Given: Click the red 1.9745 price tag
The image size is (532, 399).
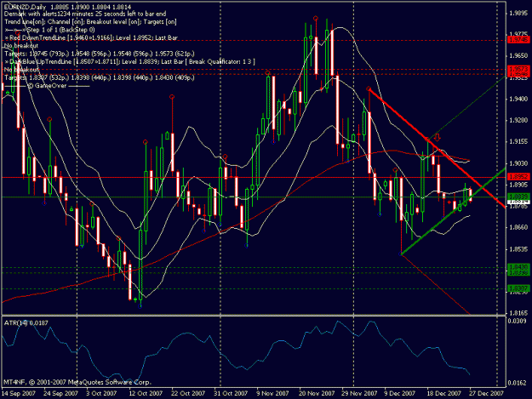Looking at the screenshot, I should 518,40.
